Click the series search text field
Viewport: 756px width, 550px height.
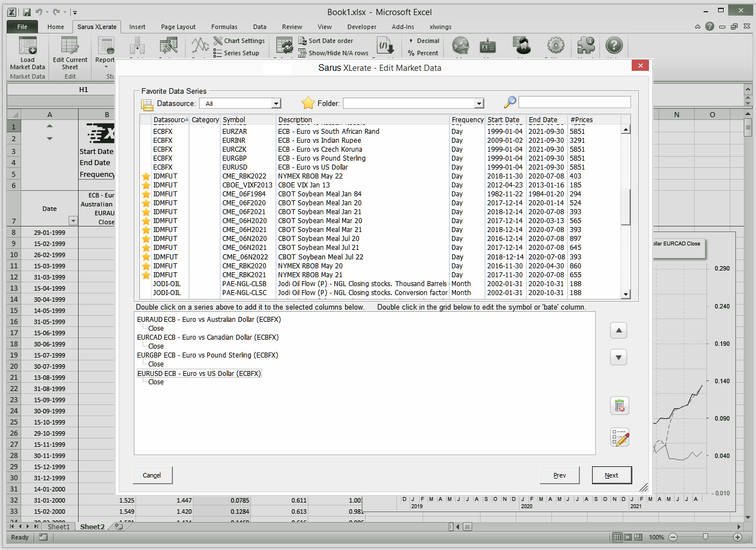(574, 102)
